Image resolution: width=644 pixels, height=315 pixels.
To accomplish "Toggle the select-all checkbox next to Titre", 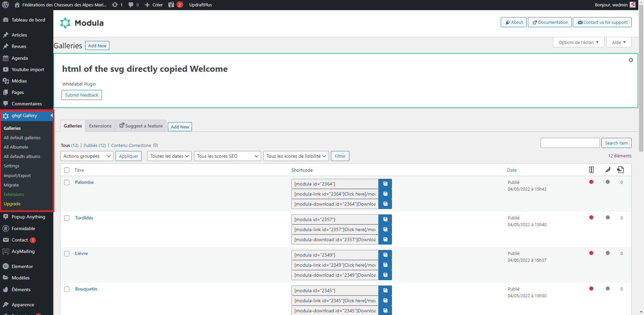I will [x=67, y=170].
